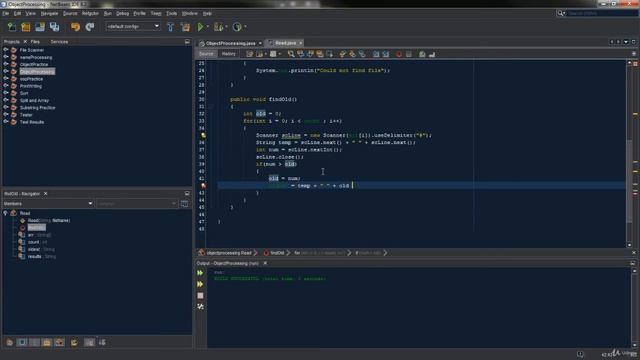Screen dimensions: 640x360
Task: Click the findOld breadcrumb item
Action: click(x=277, y=253)
